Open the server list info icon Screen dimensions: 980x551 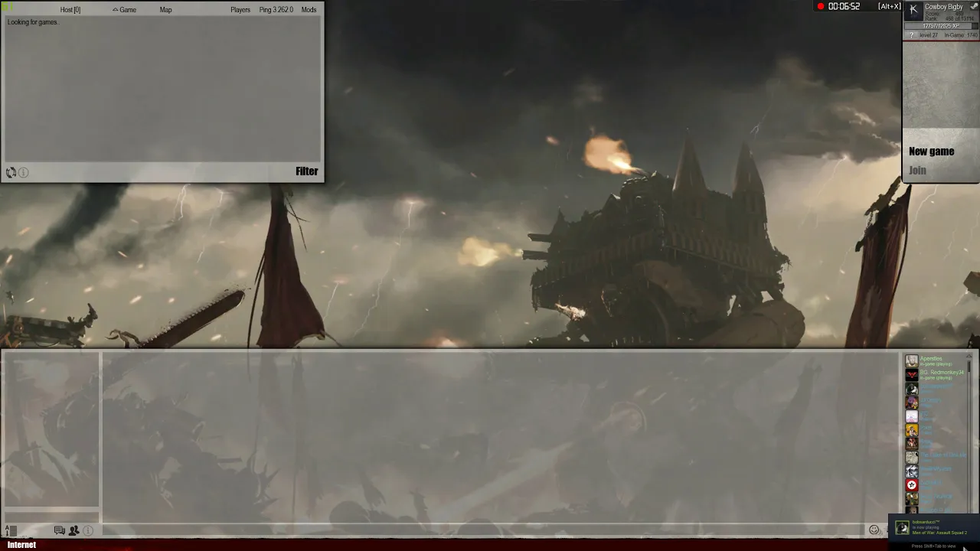coord(24,173)
